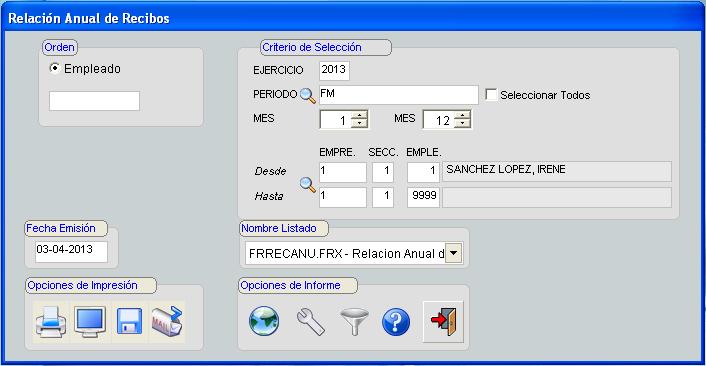
Task: Apply filter using the funnel icon
Action: [x=354, y=321]
